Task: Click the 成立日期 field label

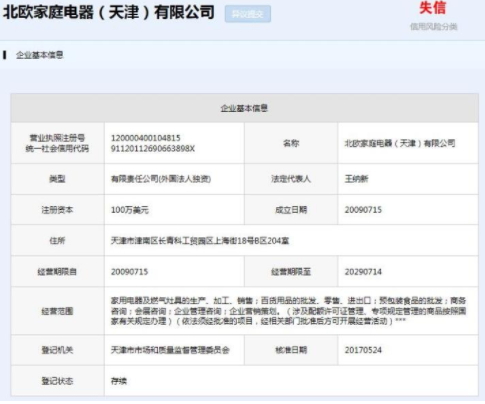Action: tap(291, 210)
